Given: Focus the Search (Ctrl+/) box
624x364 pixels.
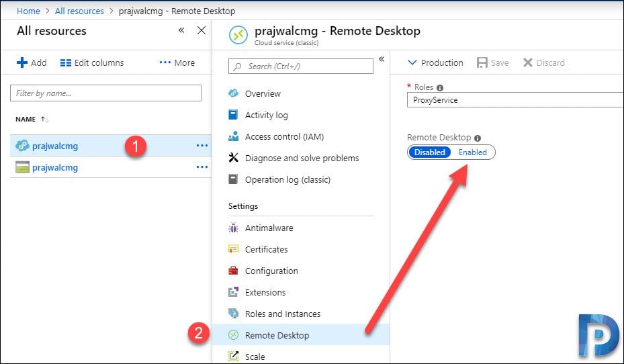Looking at the screenshot, I should (x=301, y=66).
